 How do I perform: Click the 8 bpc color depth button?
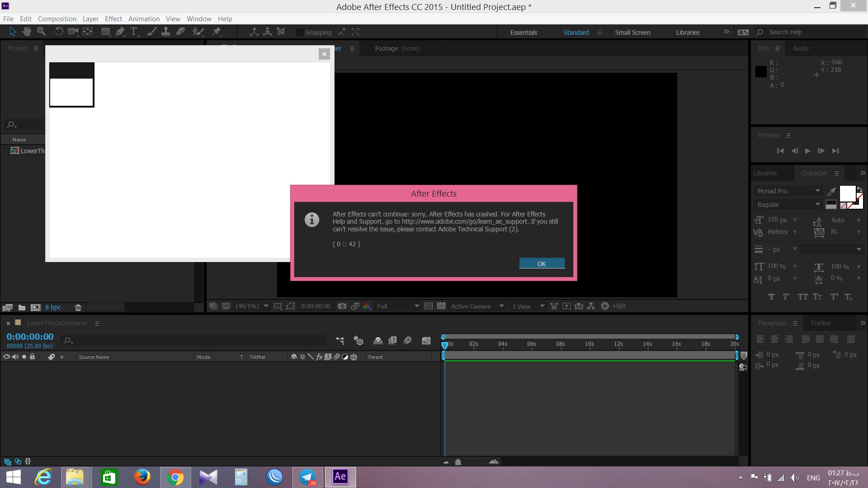coord(53,308)
